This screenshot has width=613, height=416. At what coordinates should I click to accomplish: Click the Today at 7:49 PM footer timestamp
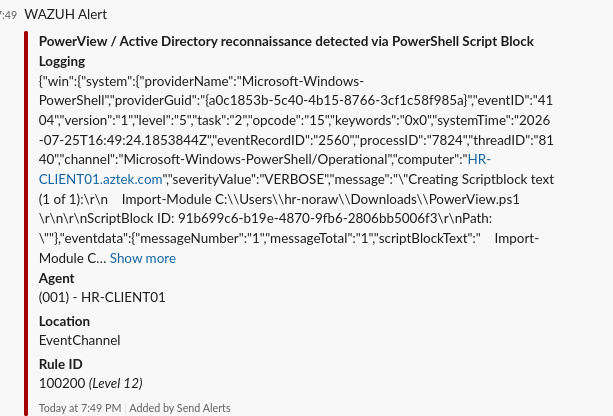pos(80,408)
